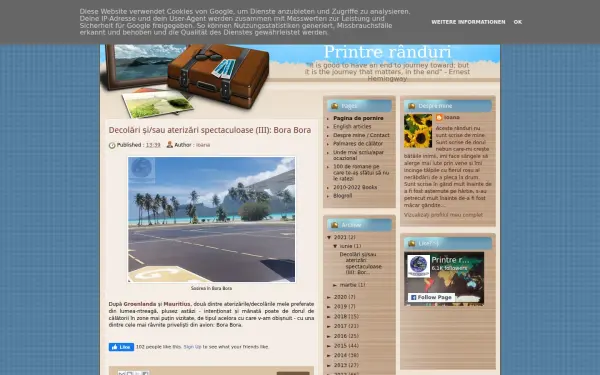Click the author person icon

[170, 145]
